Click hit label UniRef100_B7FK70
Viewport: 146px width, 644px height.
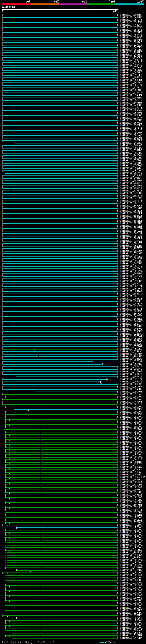point(131,379)
